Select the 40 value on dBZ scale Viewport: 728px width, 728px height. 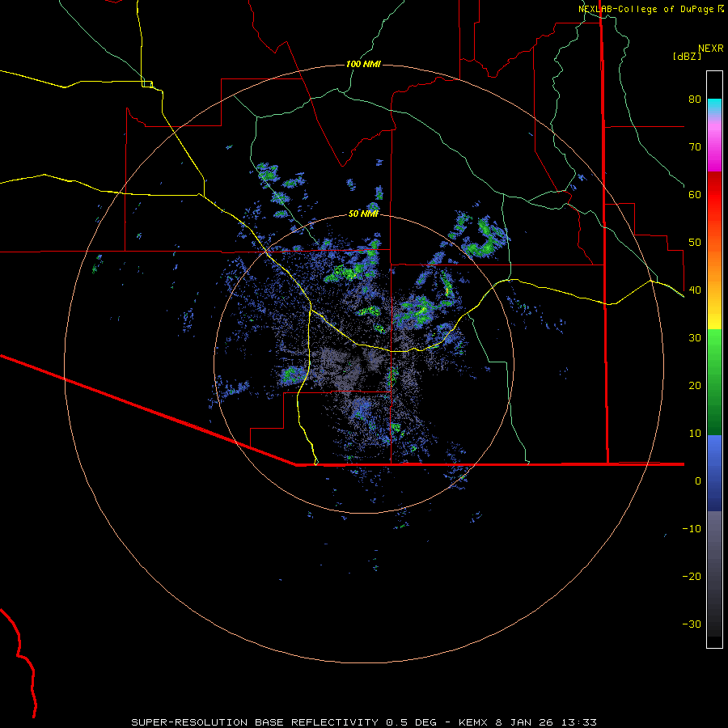695,290
